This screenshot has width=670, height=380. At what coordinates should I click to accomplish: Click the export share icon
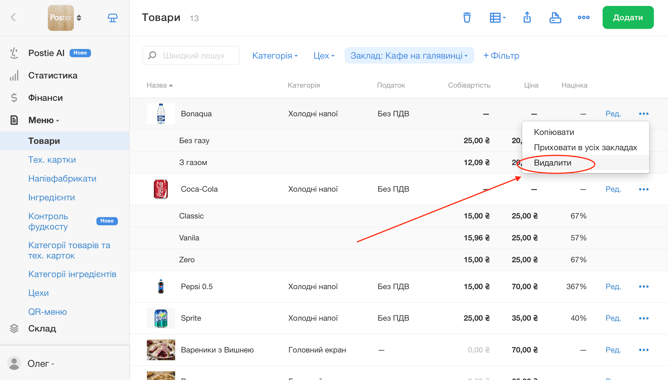pyautogui.click(x=527, y=18)
